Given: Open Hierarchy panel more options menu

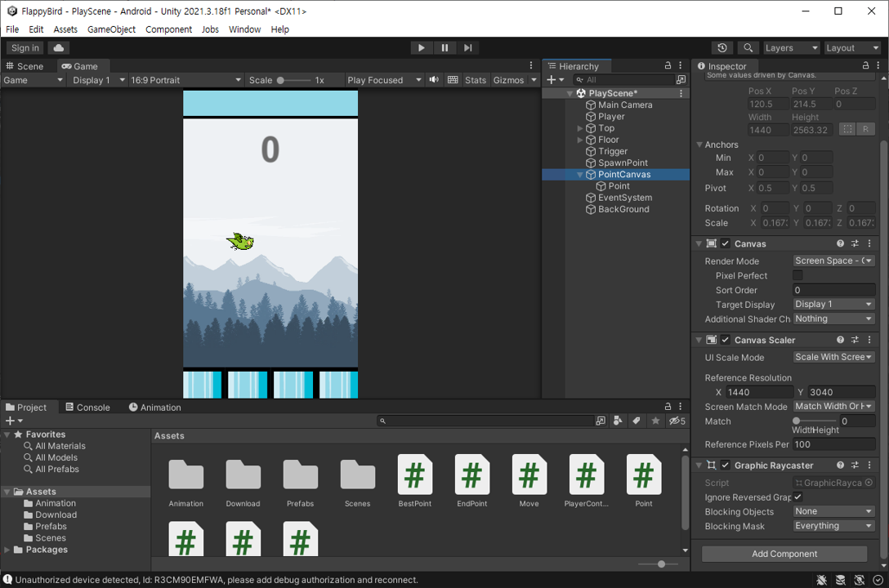Looking at the screenshot, I should (x=681, y=65).
